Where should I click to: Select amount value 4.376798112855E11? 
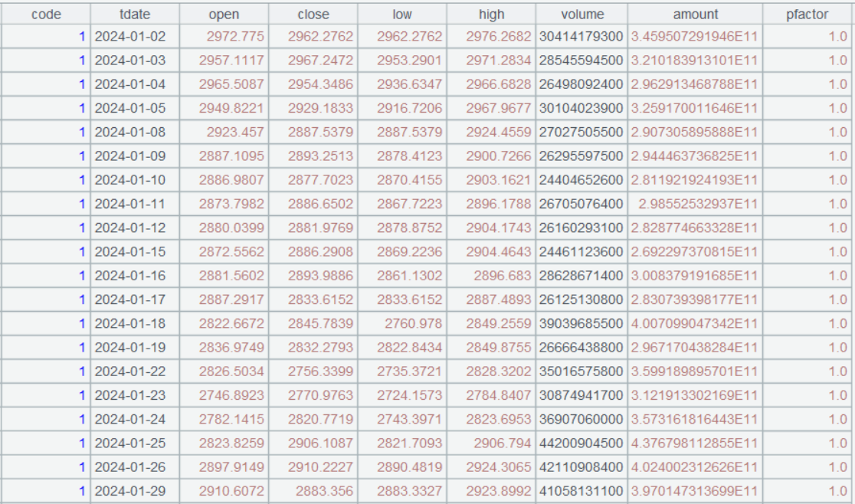695,444
